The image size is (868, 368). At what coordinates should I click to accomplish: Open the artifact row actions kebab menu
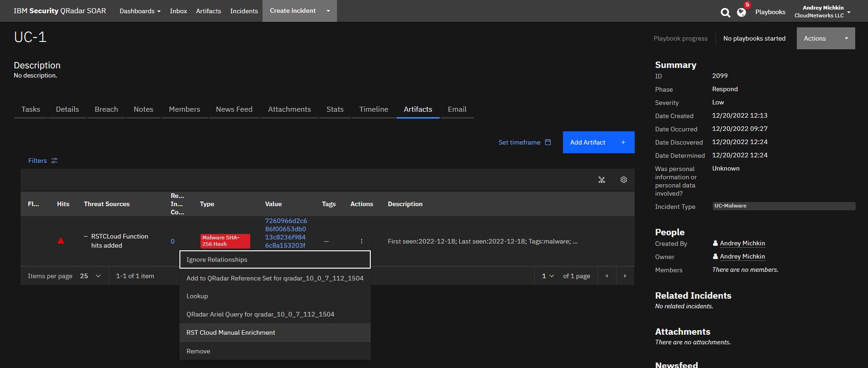click(x=361, y=241)
